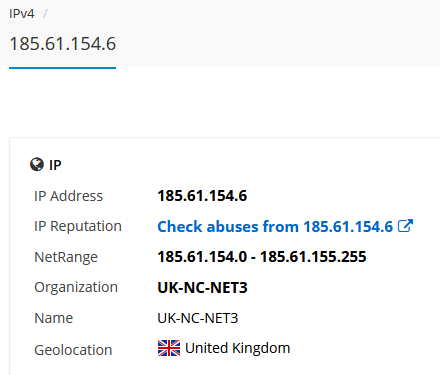Click the NetRange field label
Viewport: 440px width, 375px height.
[x=66, y=257]
